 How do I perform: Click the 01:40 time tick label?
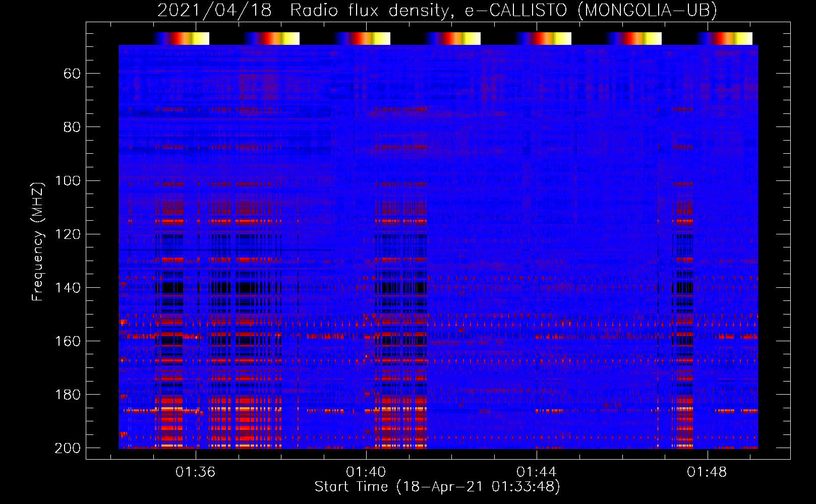366,472
